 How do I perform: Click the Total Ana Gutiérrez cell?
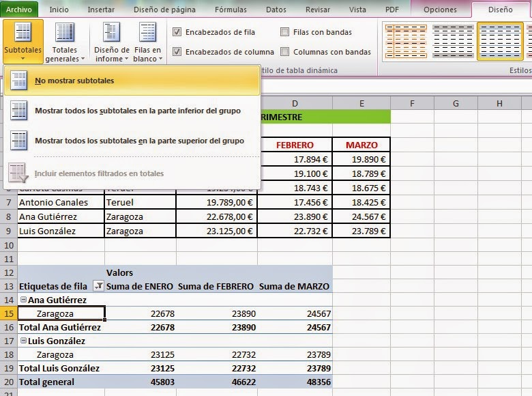61,327
